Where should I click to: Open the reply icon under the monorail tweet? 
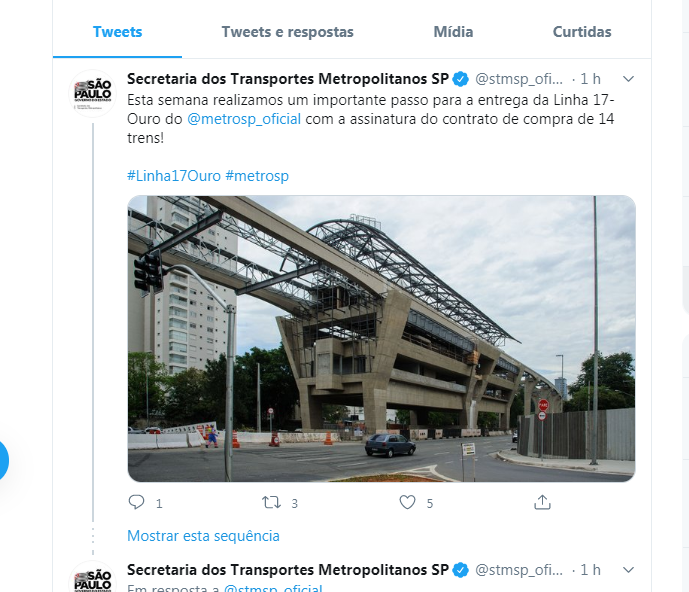(136, 502)
